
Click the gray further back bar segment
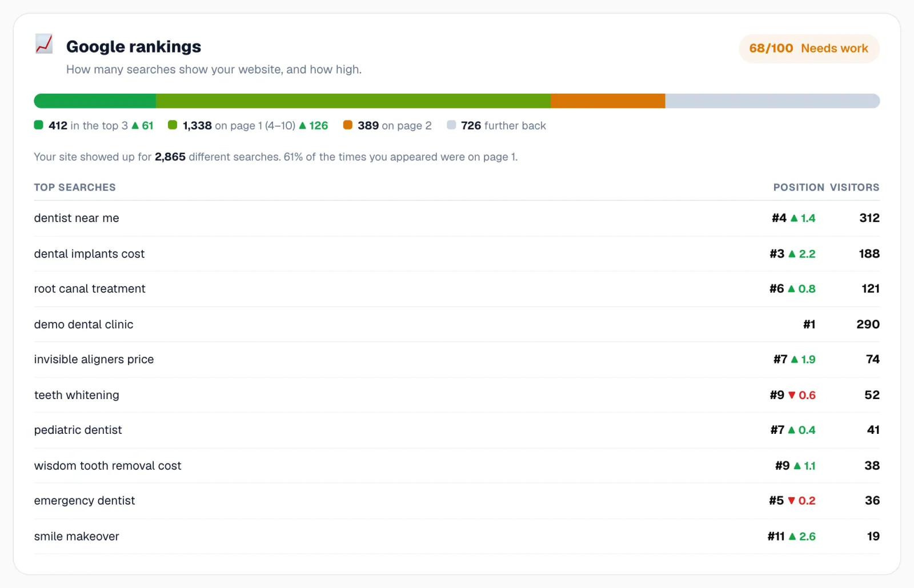772,101
